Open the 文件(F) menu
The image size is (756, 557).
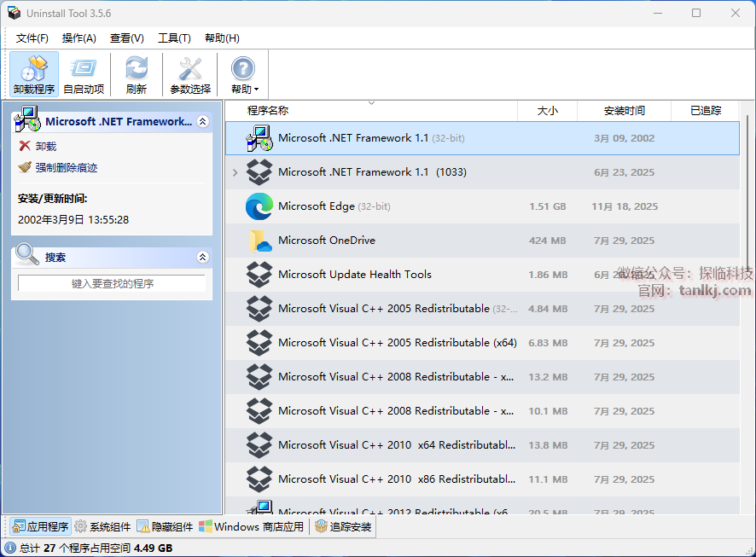coord(32,38)
